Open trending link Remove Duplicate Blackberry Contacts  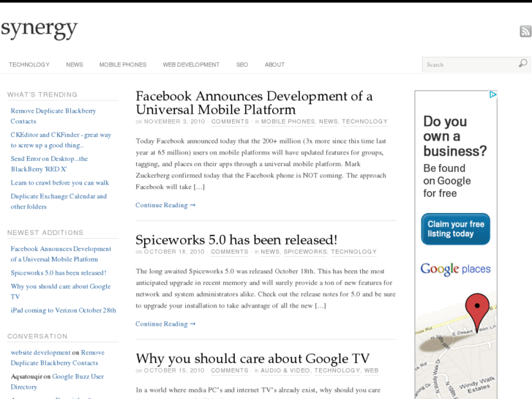53,116
